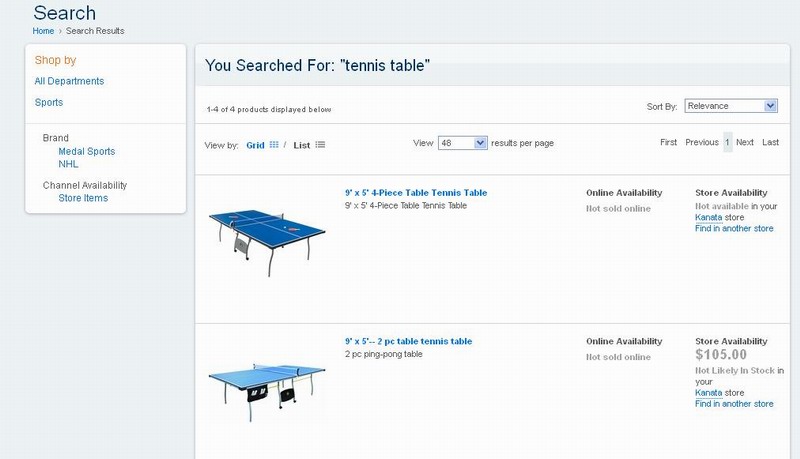Click the Previous page link
Viewport: 800px width, 459px height.
tap(702, 143)
